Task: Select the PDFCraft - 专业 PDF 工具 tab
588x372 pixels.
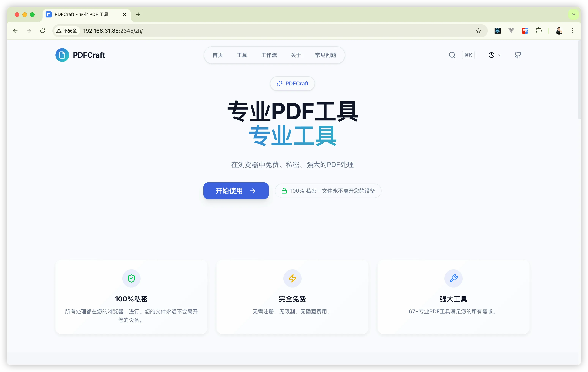Action: point(87,14)
